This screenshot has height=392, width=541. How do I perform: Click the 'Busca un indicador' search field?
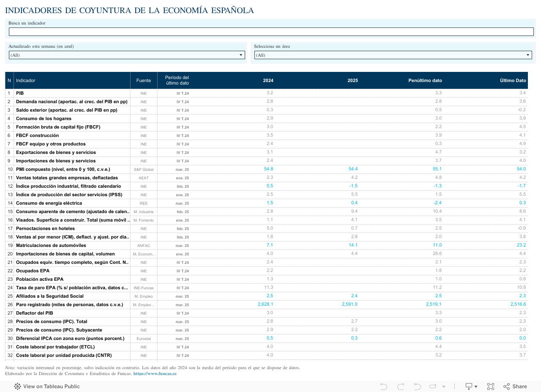click(x=271, y=32)
